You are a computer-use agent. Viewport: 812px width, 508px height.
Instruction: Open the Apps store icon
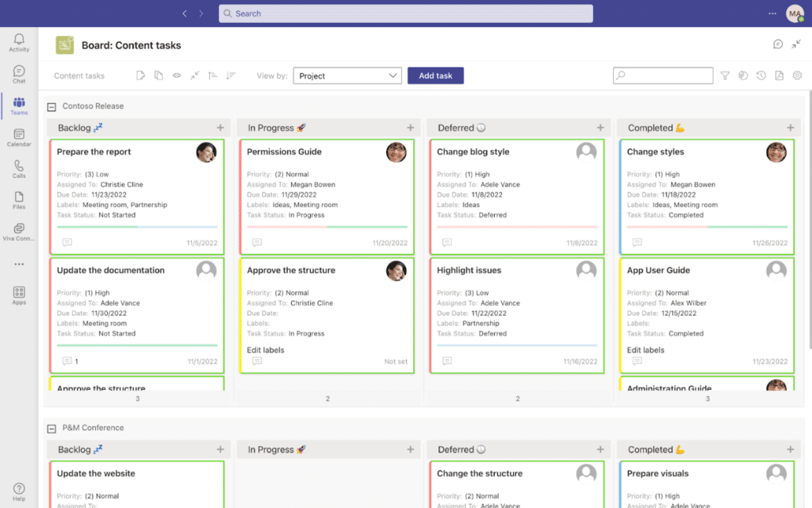click(x=19, y=295)
